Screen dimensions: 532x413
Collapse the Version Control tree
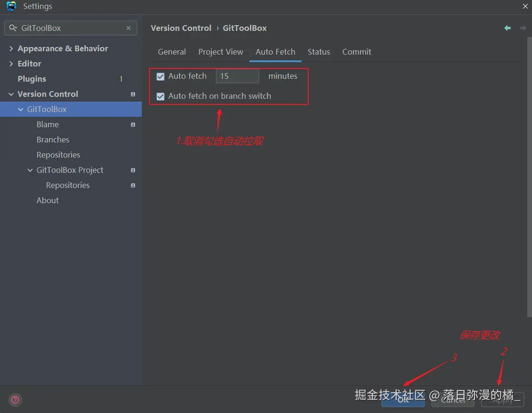11,94
